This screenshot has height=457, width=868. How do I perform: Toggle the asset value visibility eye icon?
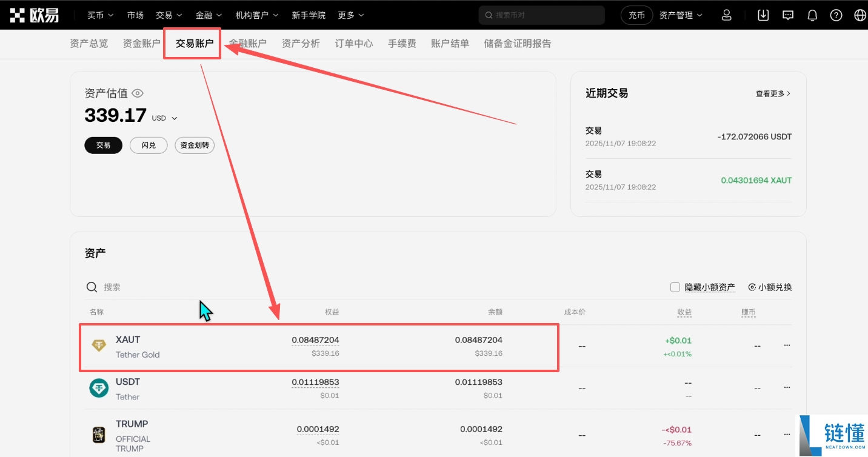[x=137, y=93]
